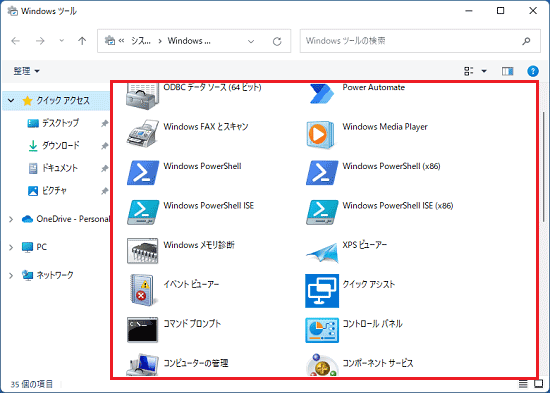The width and height of the screenshot is (550, 393).
Task: Click the 35 個の項目 status text
Action: (32, 384)
